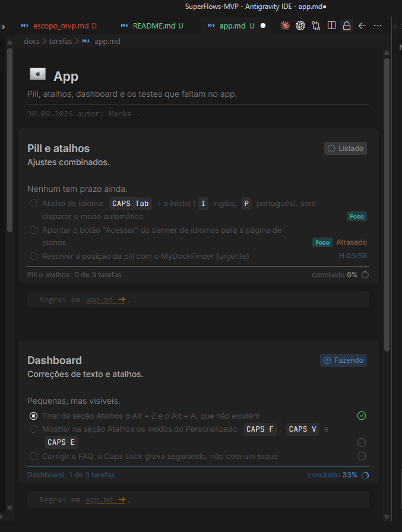Click the status circle beside CAPS E row

coord(362,442)
